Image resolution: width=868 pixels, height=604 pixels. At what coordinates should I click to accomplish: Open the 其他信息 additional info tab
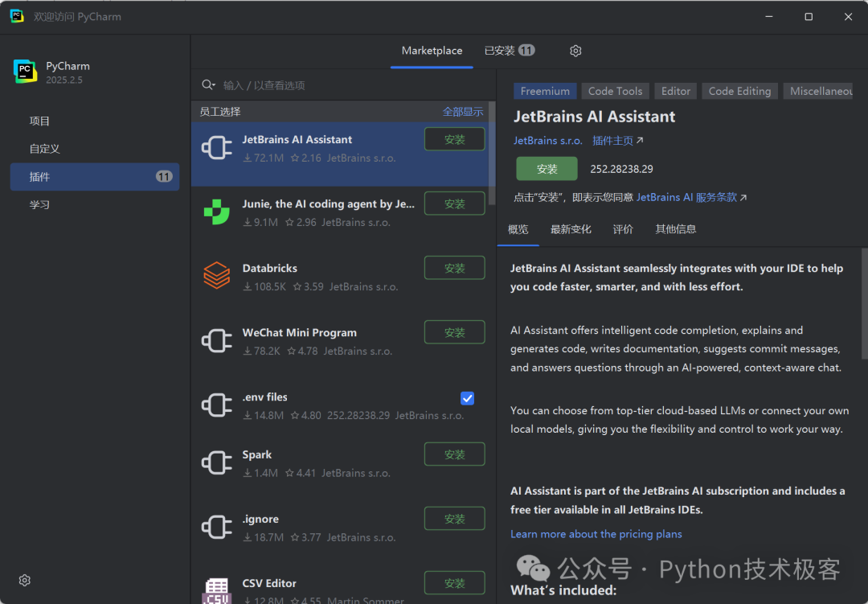tap(676, 229)
